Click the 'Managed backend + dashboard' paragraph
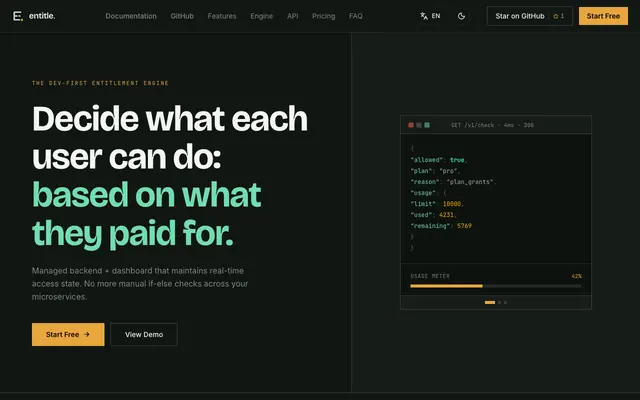 coord(140,284)
